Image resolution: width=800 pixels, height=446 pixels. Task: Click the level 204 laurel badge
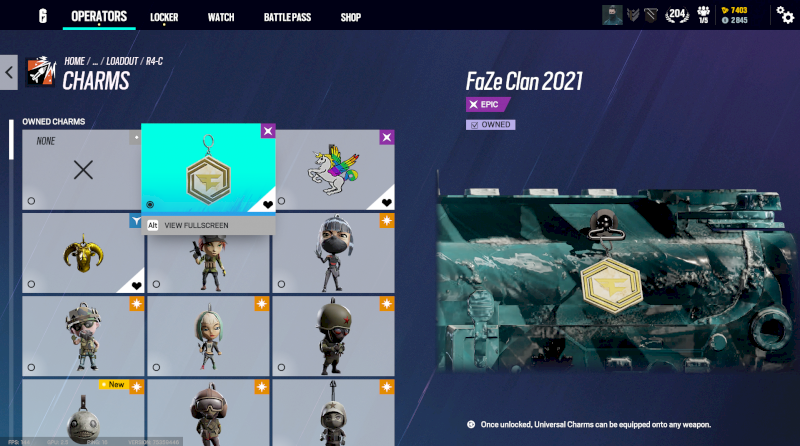(x=677, y=15)
